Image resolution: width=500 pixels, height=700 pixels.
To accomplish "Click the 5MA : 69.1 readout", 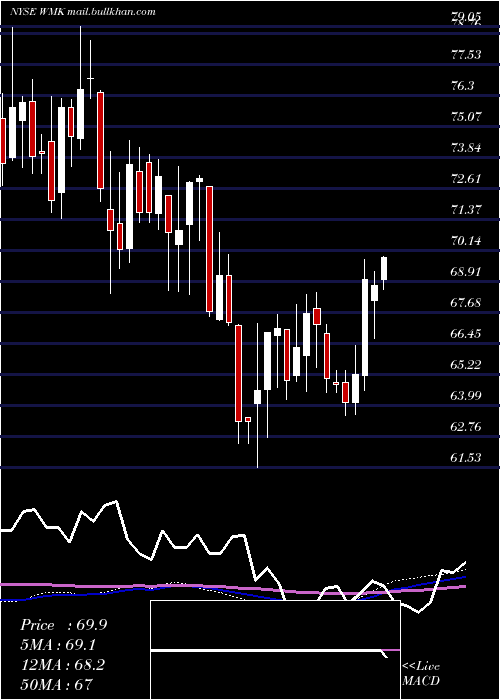I will click(58, 645).
